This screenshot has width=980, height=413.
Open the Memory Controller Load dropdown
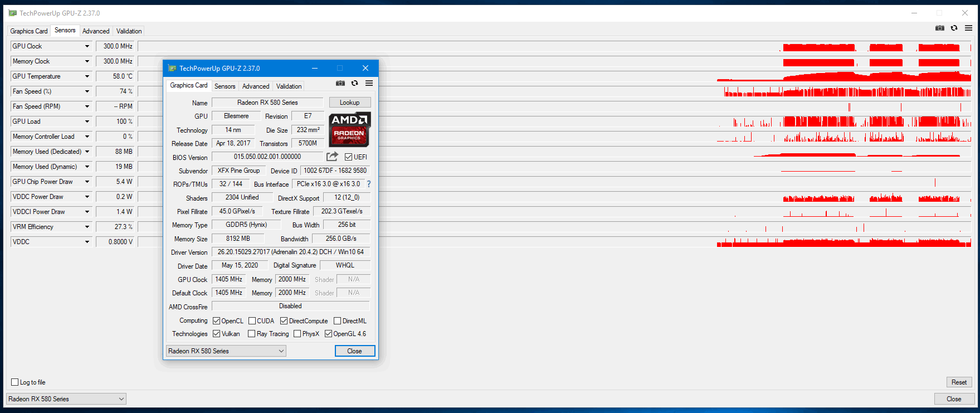pos(87,137)
